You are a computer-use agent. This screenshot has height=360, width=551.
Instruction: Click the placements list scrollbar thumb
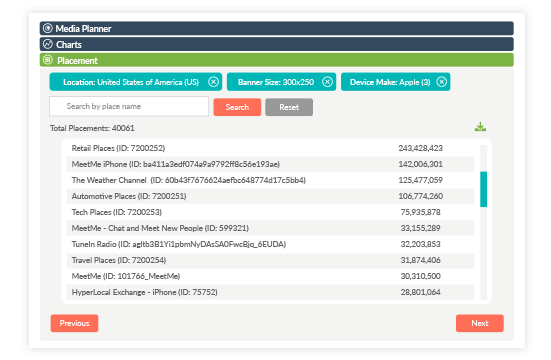(484, 189)
